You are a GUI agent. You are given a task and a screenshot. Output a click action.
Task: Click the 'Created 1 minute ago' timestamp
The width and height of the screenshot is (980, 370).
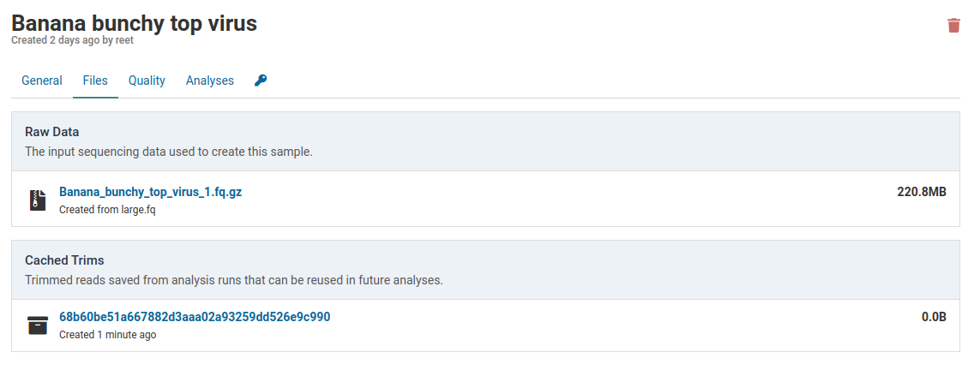pyautogui.click(x=107, y=335)
